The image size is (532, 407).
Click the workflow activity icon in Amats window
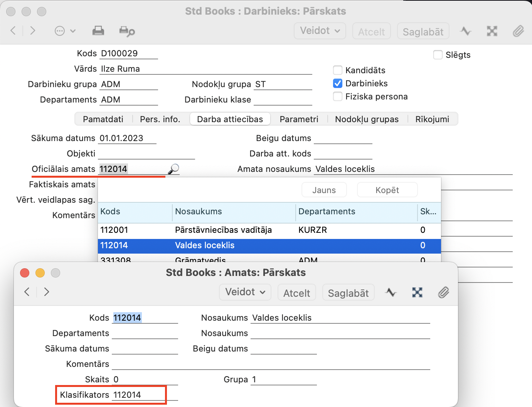(x=391, y=293)
